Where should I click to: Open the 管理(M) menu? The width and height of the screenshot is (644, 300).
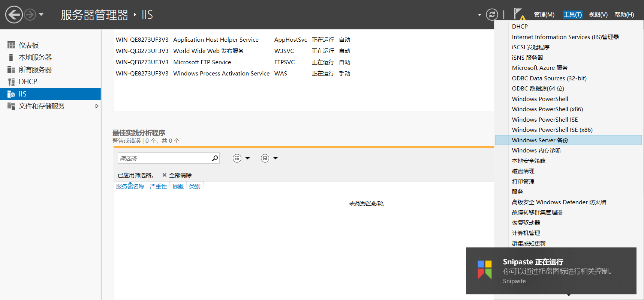544,15
